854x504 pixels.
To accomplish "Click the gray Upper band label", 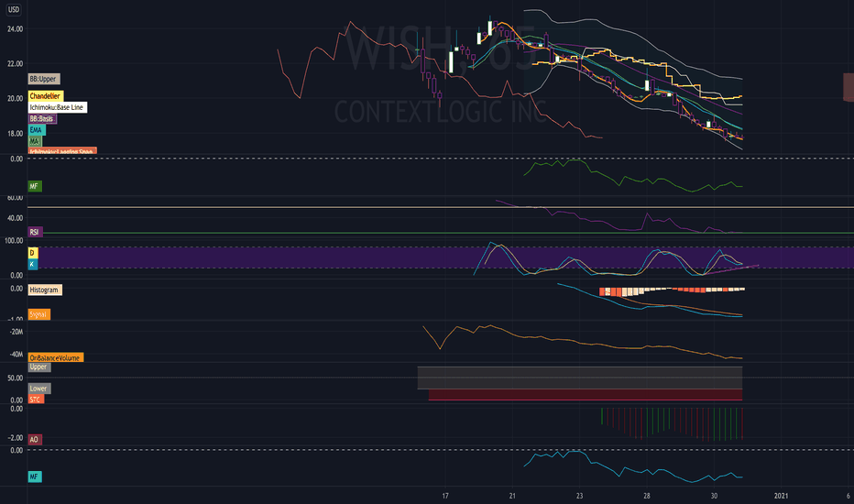I will (39, 367).
